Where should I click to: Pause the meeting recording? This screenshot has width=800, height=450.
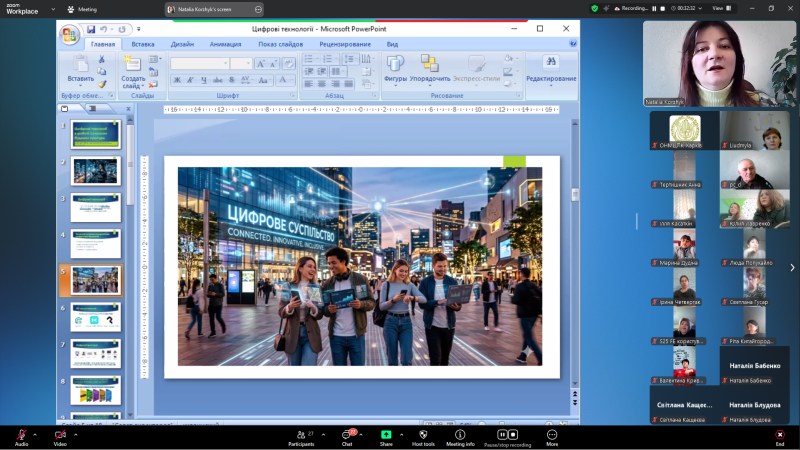click(502, 434)
